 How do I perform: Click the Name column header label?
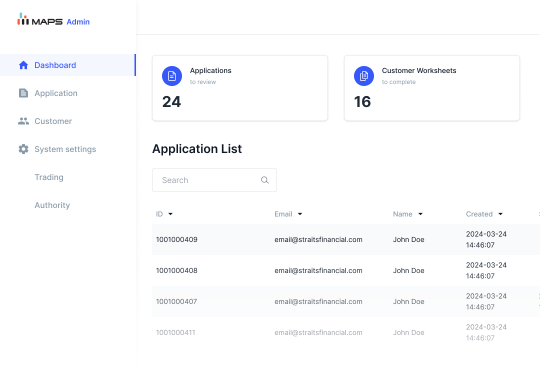tap(402, 214)
